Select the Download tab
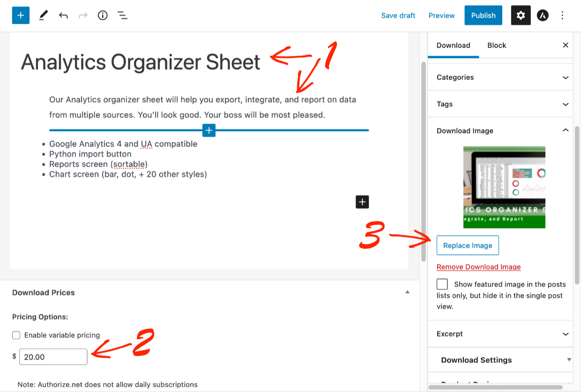The width and height of the screenshot is (581, 392). pyautogui.click(x=453, y=45)
